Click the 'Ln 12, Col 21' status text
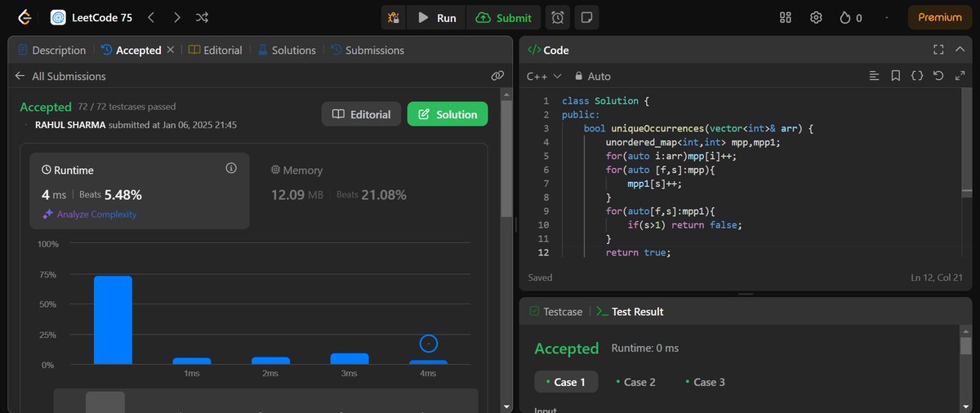Screen dimensions: 980x413 click(x=938, y=278)
